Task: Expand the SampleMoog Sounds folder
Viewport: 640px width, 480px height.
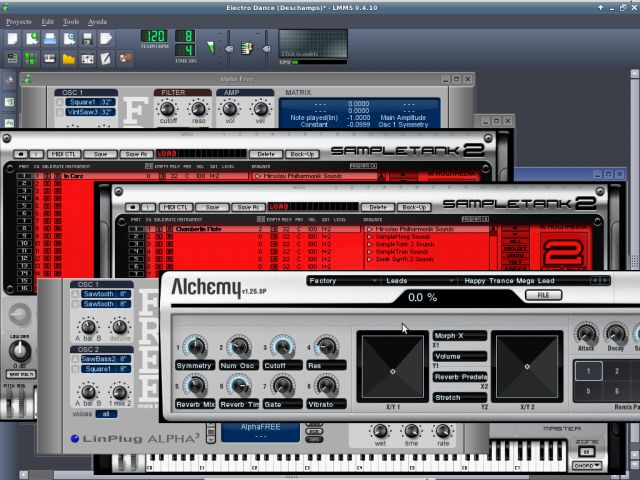Action: pos(370,237)
